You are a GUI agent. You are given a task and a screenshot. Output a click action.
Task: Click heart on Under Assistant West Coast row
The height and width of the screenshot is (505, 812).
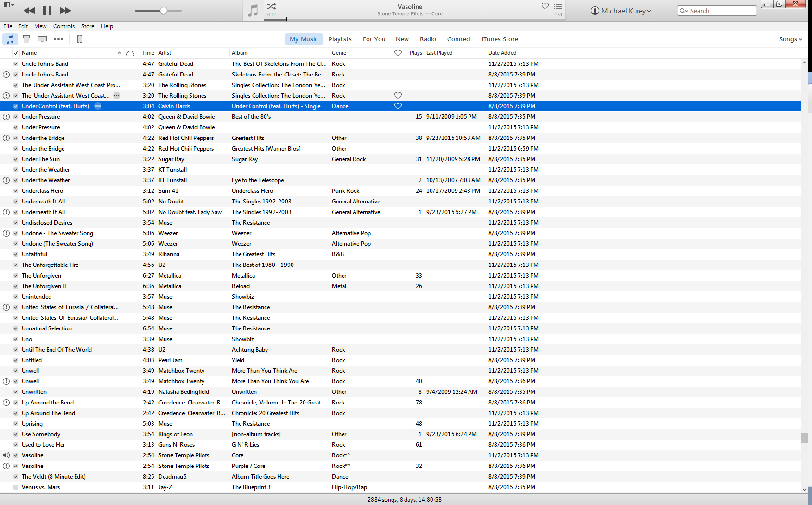tap(398, 96)
